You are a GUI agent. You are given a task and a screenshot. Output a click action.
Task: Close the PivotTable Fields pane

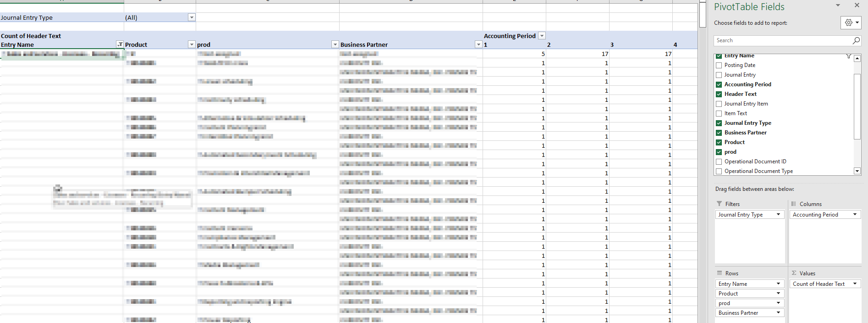pyautogui.click(x=857, y=5)
